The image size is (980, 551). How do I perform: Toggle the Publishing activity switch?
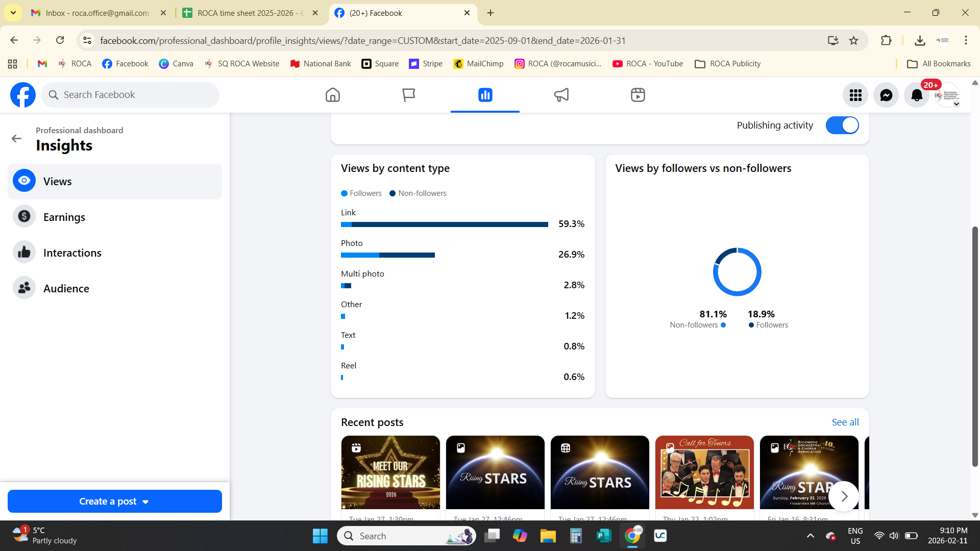tap(842, 126)
